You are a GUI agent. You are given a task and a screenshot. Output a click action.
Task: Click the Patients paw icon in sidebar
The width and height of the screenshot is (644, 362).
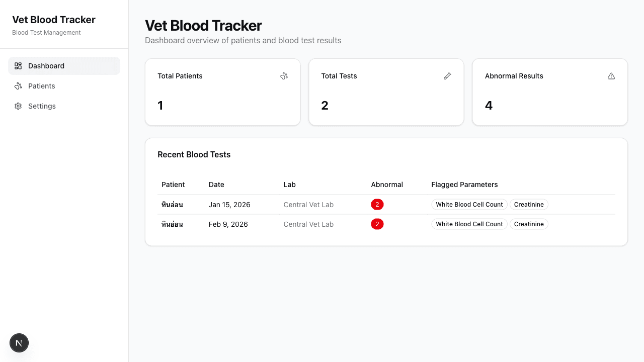(18, 86)
